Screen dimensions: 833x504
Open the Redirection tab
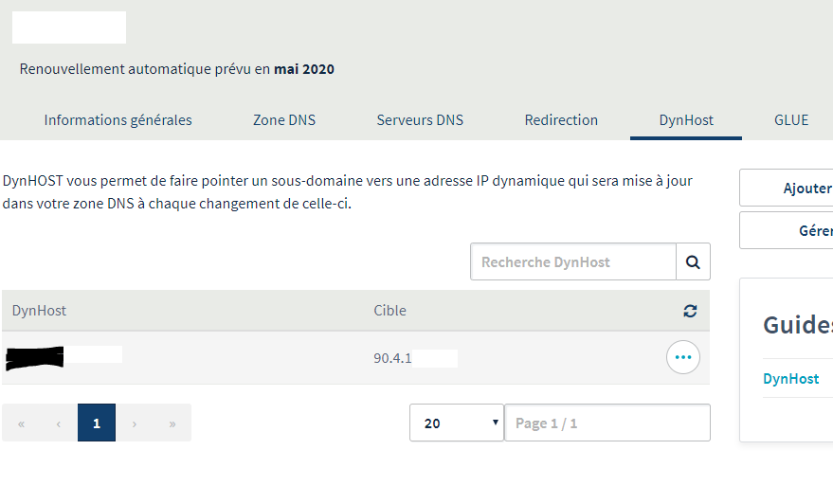point(561,120)
